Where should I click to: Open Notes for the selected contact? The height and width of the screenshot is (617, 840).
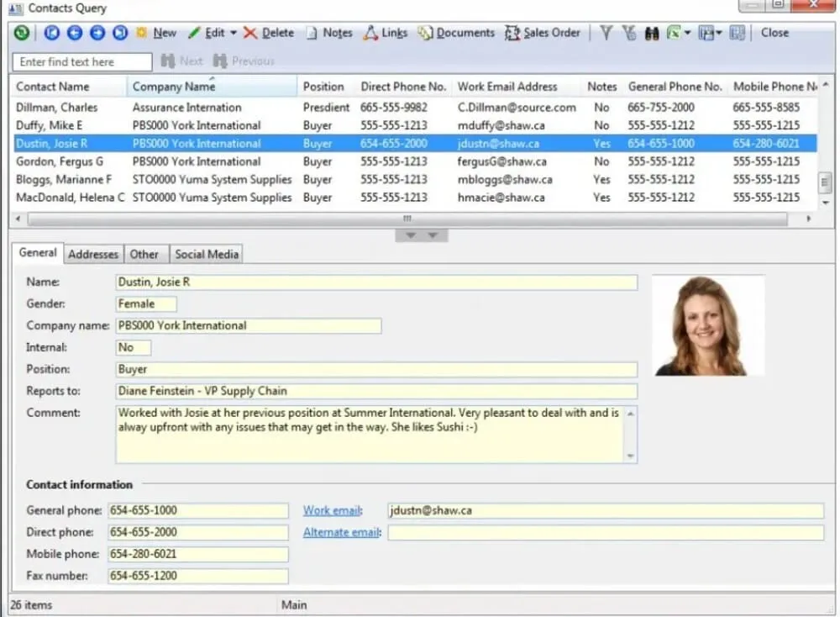pos(334,33)
